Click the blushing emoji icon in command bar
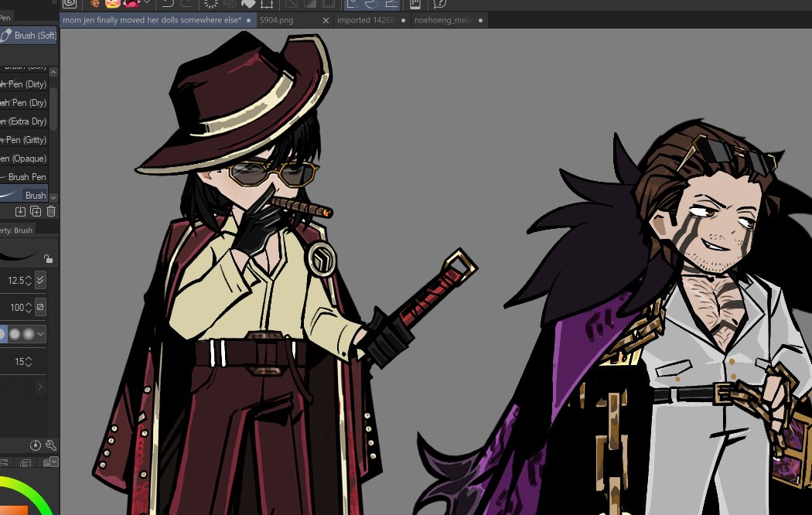The image size is (812, 515). click(112, 3)
